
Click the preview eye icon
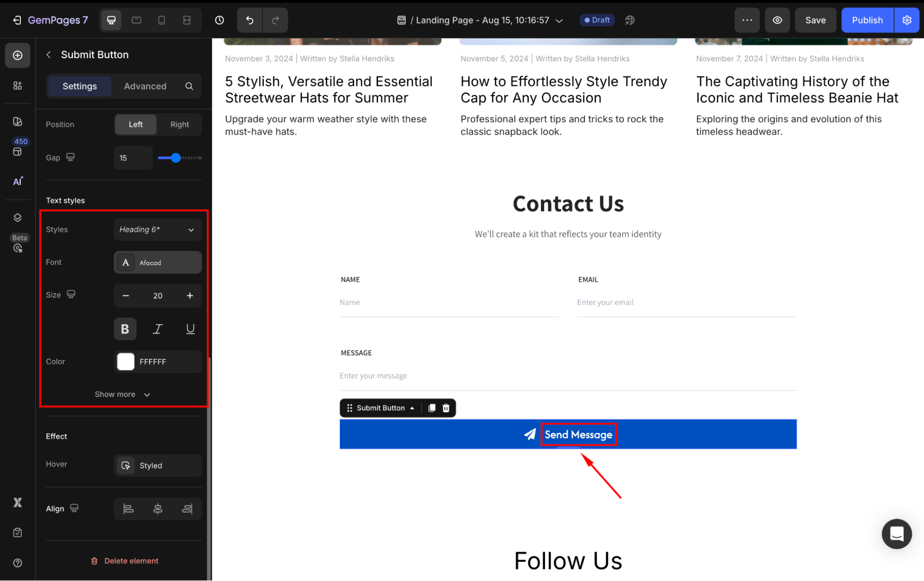(x=777, y=20)
